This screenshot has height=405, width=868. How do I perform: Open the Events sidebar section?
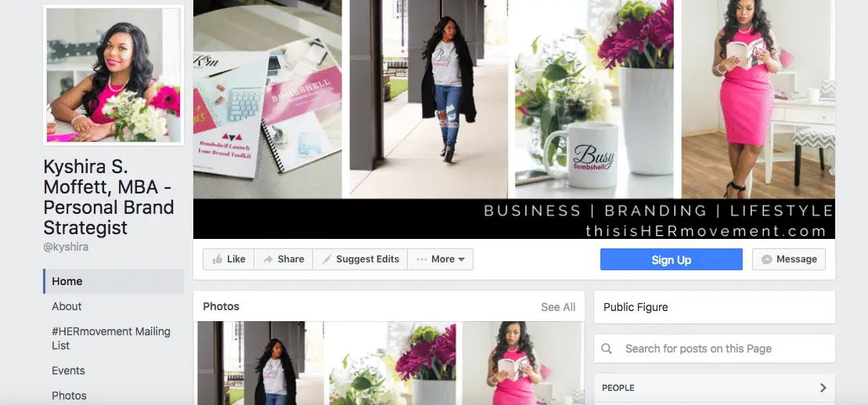(68, 371)
